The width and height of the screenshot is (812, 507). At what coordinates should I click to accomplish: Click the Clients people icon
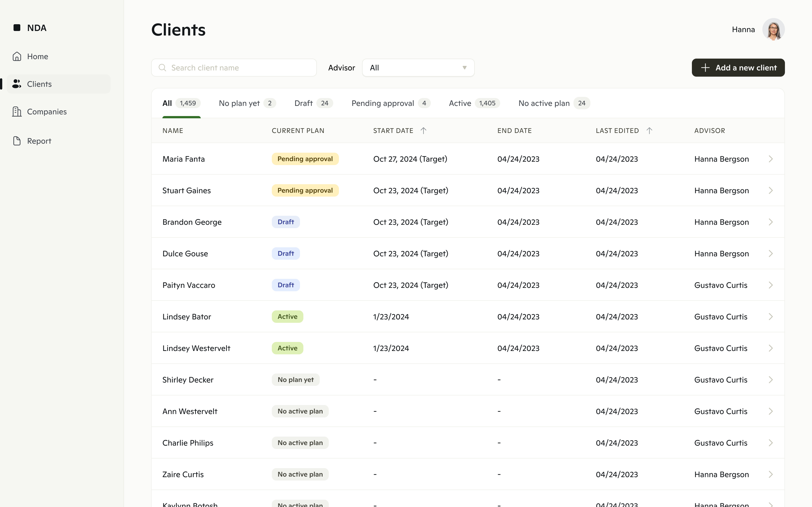[17, 84]
